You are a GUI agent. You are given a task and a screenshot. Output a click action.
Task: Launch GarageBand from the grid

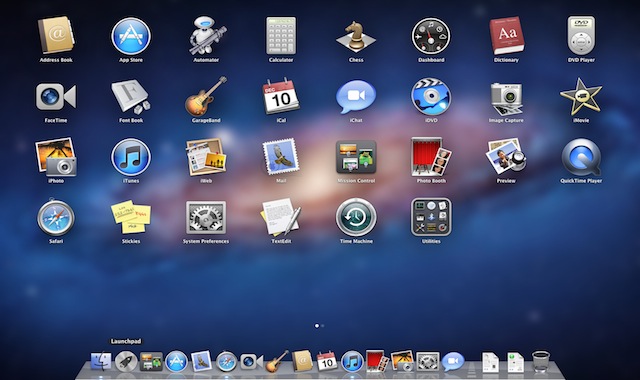tap(206, 96)
